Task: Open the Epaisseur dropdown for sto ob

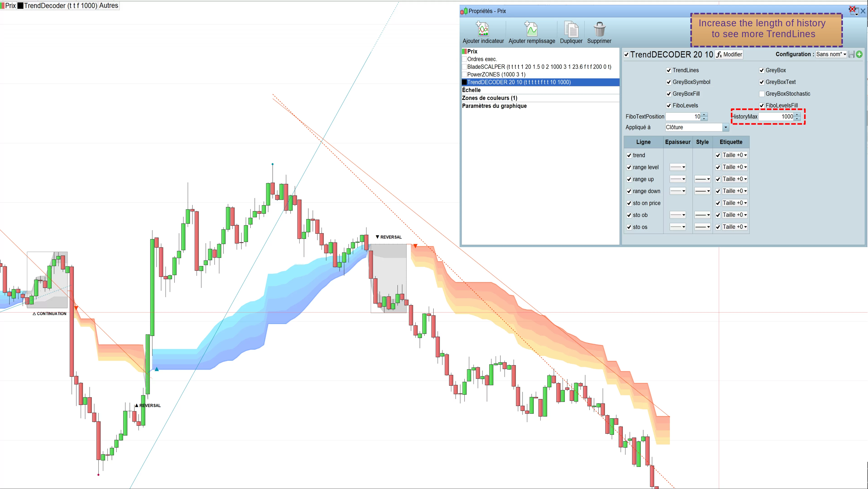Action: [x=678, y=215]
